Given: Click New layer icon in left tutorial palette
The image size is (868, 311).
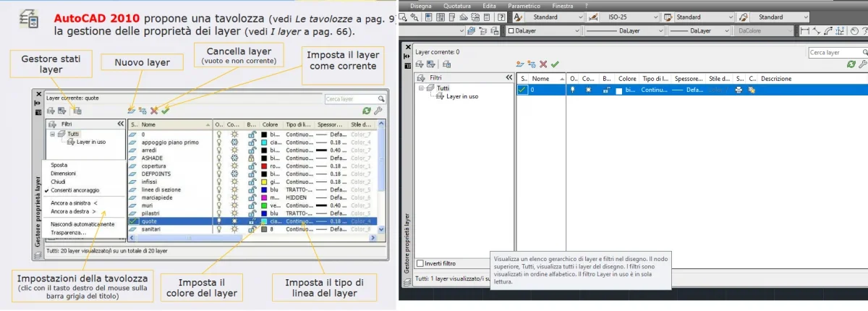Looking at the screenshot, I should pos(132,111).
